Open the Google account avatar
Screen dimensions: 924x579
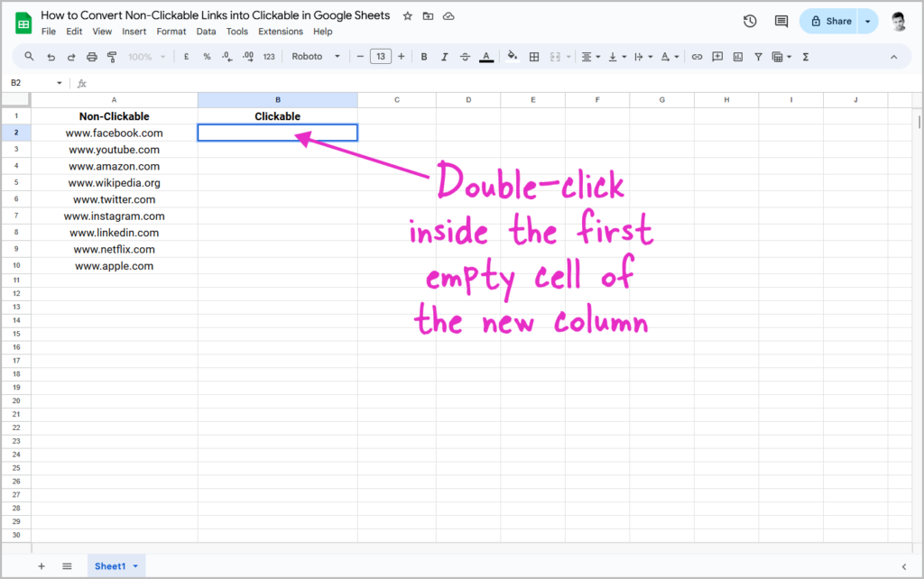[x=898, y=22]
